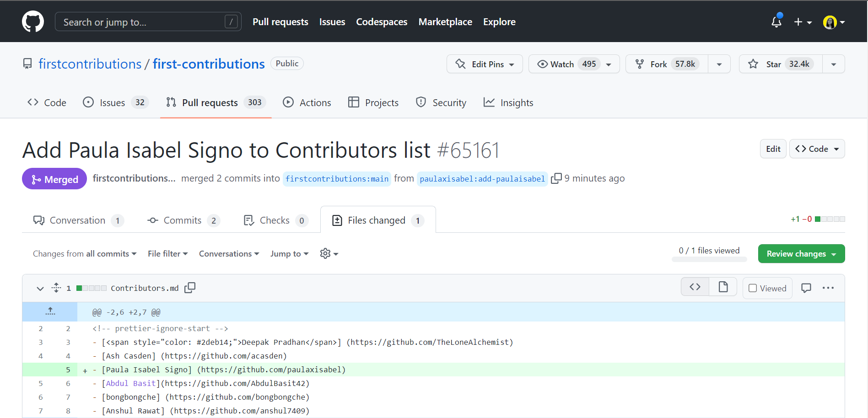Switch to the Actions tab
This screenshot has height=418, width=868.
click(307, 102)
